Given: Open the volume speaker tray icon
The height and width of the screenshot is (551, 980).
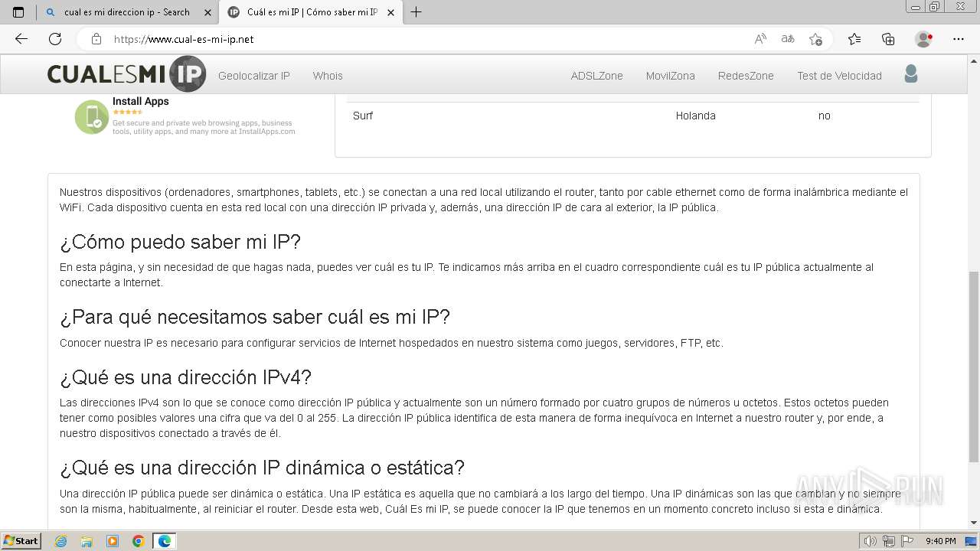Looking at the screenshot, I should tap(870, 541).
